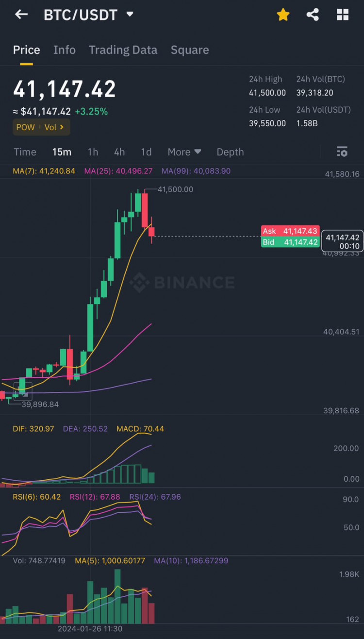Tap the RSI(24): 67.96 label
The width and height of the screenshot is (364, 639).
point(155,497)
